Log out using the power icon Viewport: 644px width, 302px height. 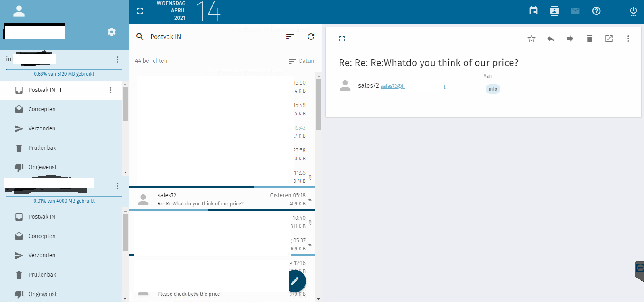coord(633,11)
